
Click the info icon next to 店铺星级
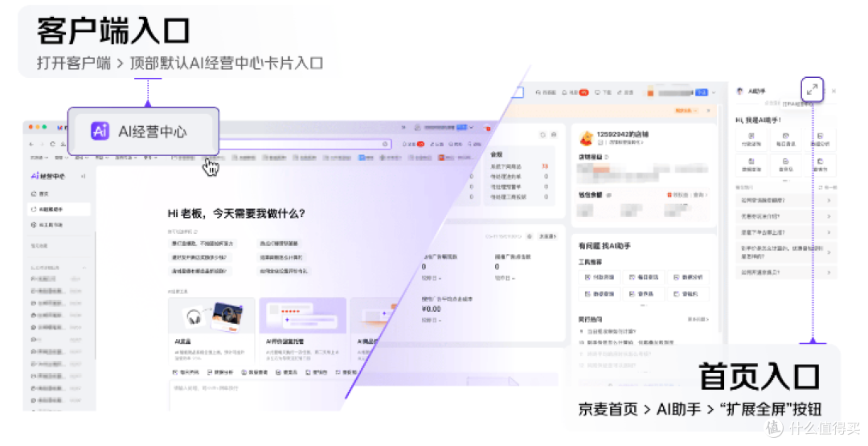607,158
